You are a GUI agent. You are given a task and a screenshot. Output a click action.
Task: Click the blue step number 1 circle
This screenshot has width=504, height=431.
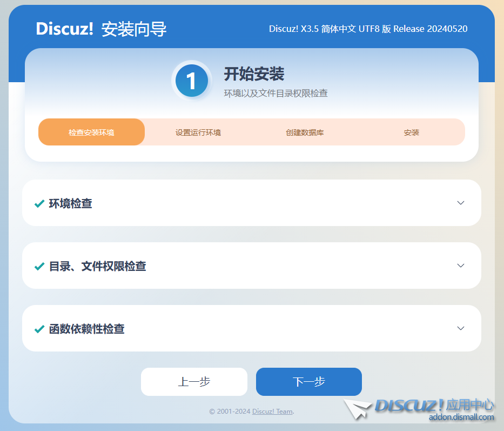pyautogui.click(x=191, y=81)
